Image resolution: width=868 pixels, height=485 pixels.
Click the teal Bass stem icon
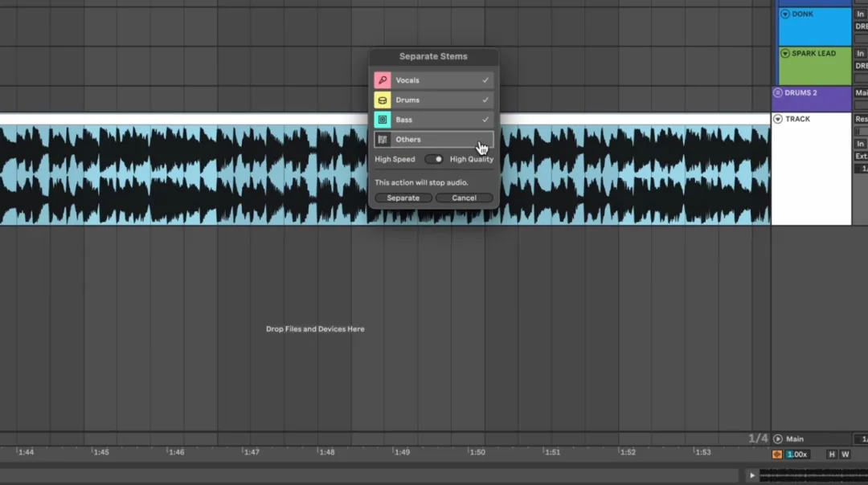(383, 120)
